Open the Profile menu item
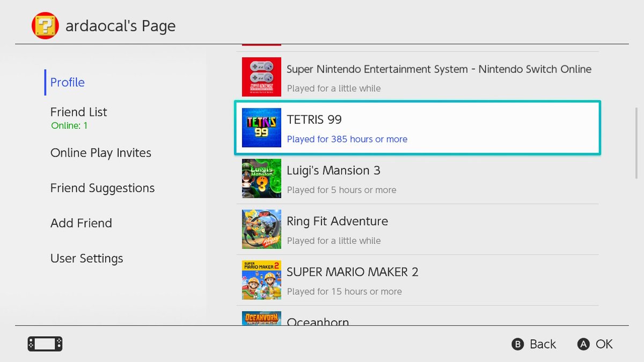Image resolution: width=644 pixels, height=362 pixels. 68,82
